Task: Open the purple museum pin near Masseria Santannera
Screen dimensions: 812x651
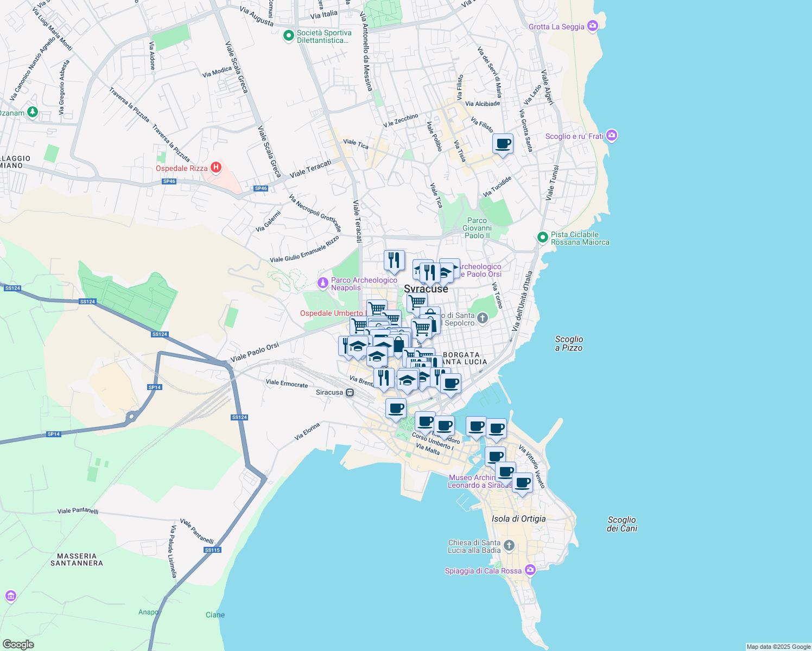Action: coord(10,596)
